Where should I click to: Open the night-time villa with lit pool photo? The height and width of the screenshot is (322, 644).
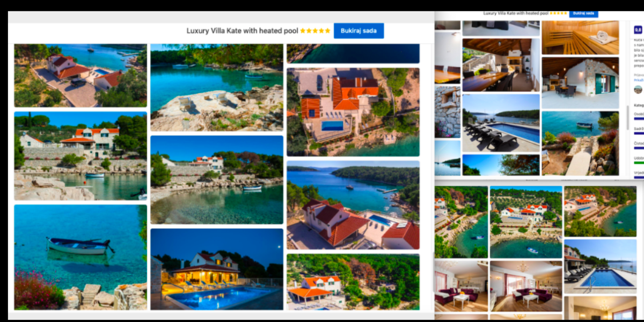pos(217,269)
